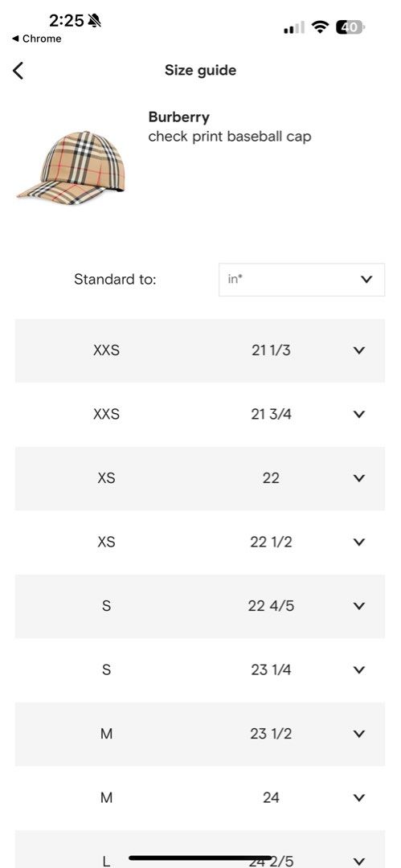Select the XS 22 size row label

pyautogui.click(x=106, y=478)
